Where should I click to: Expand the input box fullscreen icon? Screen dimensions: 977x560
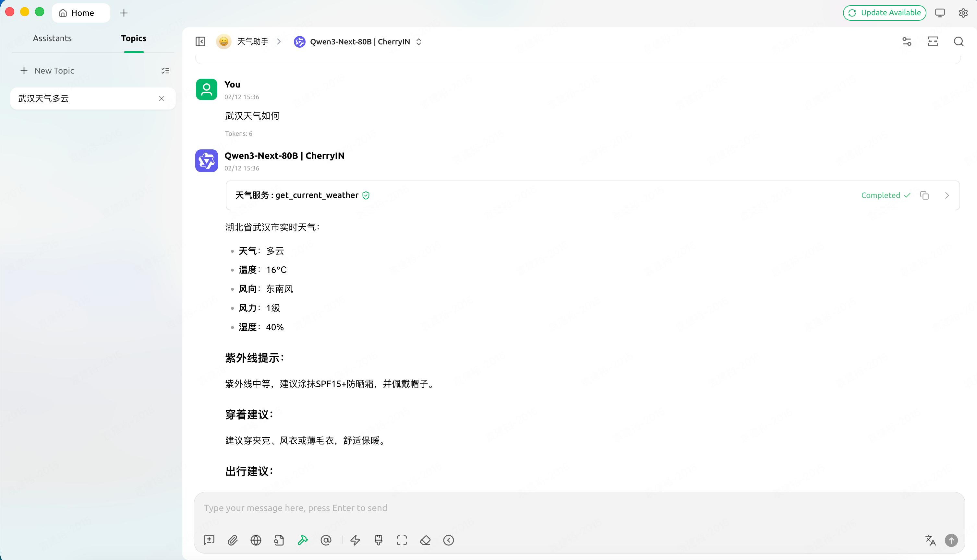[x=402, y=540]
